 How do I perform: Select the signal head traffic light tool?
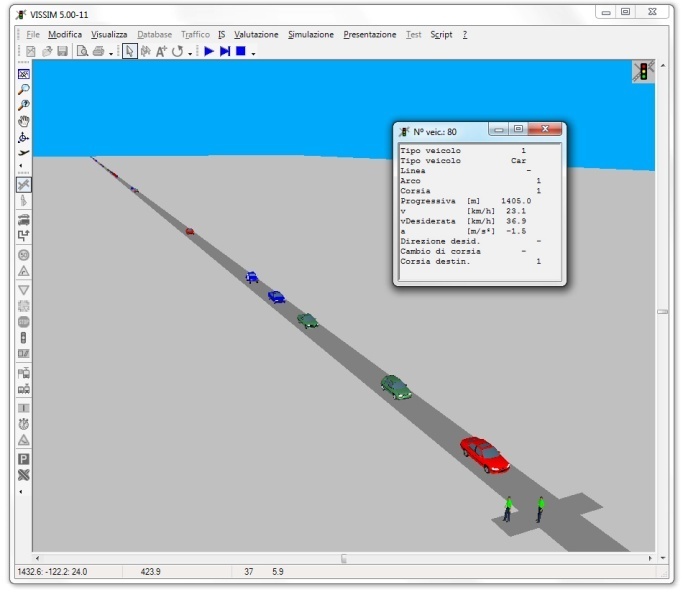pos(24,338)
